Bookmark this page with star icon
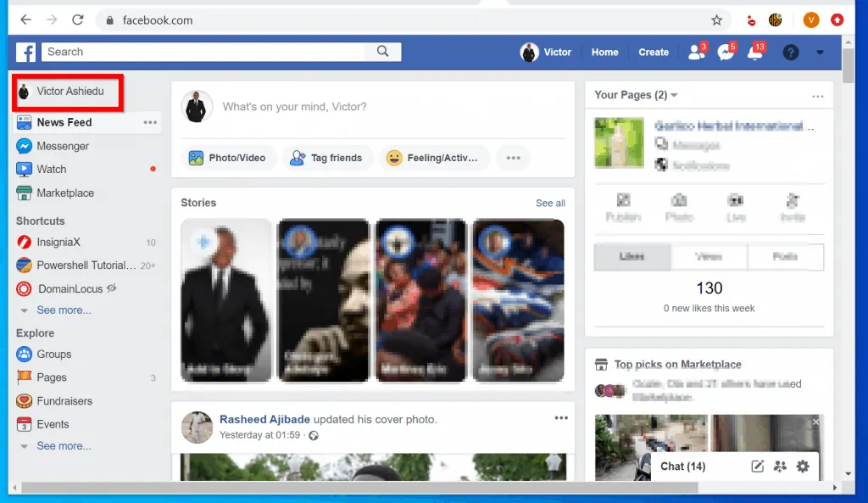 click(x=717, y=20)
